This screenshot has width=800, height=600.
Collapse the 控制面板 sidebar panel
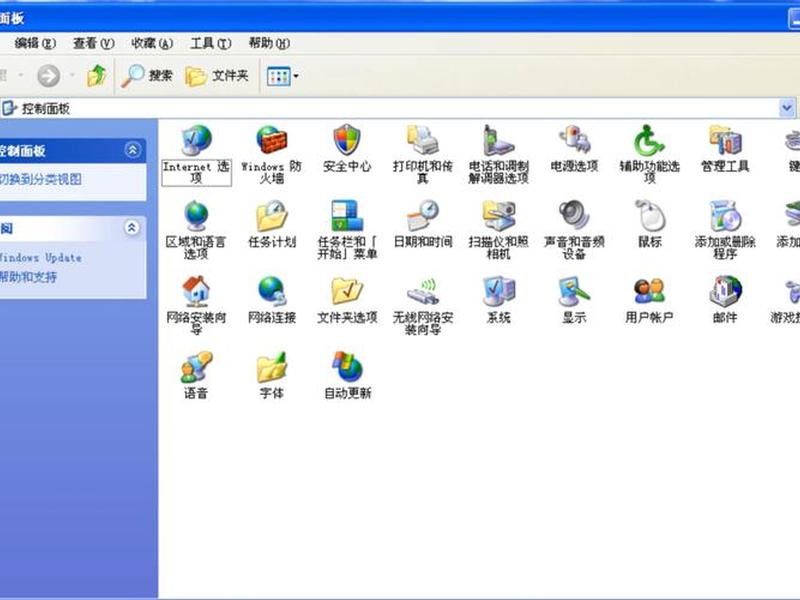tap(132, 150)
